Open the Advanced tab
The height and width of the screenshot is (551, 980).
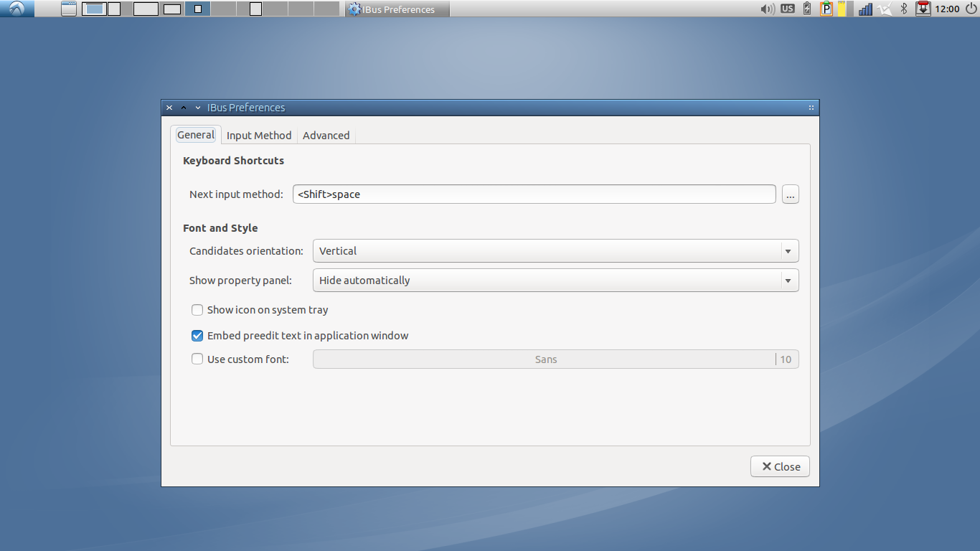tap(326, 135)
